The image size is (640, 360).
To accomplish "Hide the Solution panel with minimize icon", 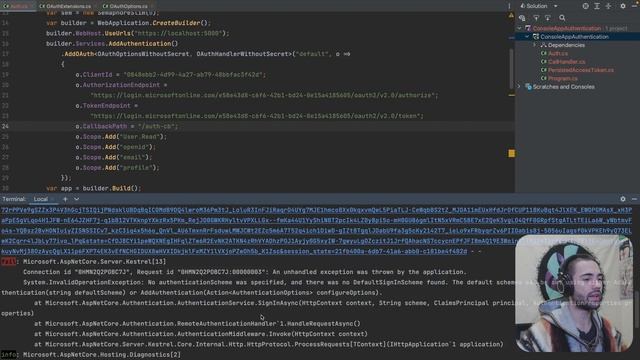I will 635,6.
